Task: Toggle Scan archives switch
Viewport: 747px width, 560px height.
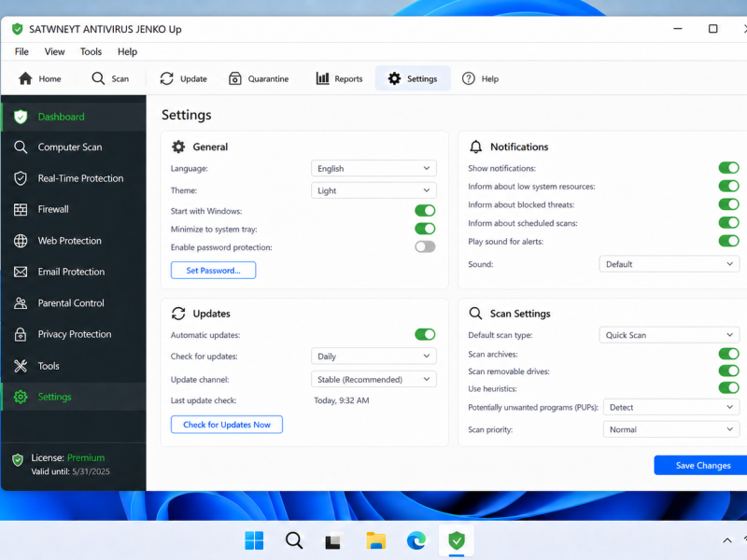Action: coord(729,354)
